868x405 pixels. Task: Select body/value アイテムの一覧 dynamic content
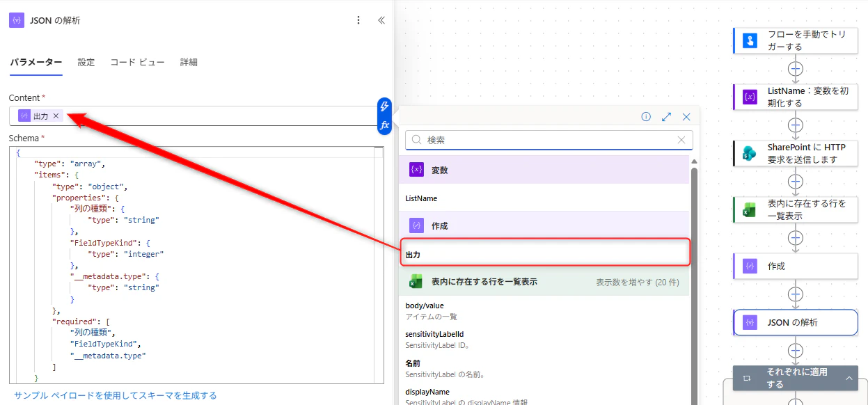544,310
